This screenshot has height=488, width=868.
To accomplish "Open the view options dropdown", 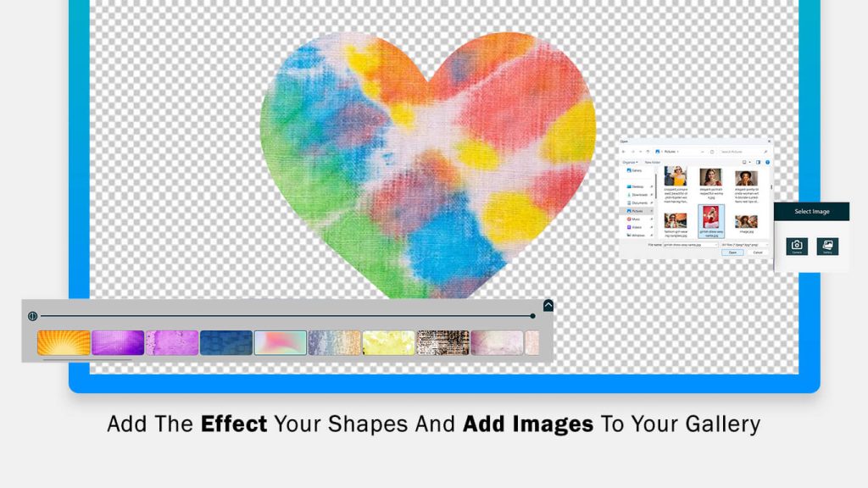I will pyautogui.click(x=748, y=161).
